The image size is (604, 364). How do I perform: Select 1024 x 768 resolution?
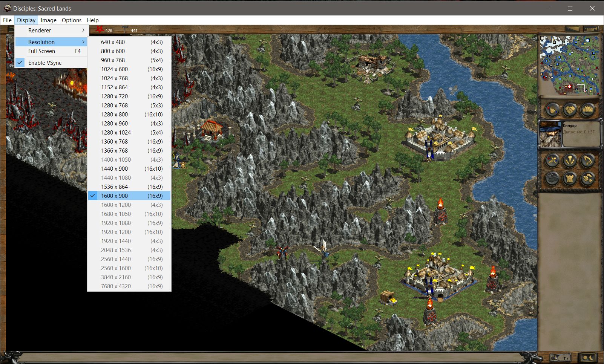[x=129, y=78]
